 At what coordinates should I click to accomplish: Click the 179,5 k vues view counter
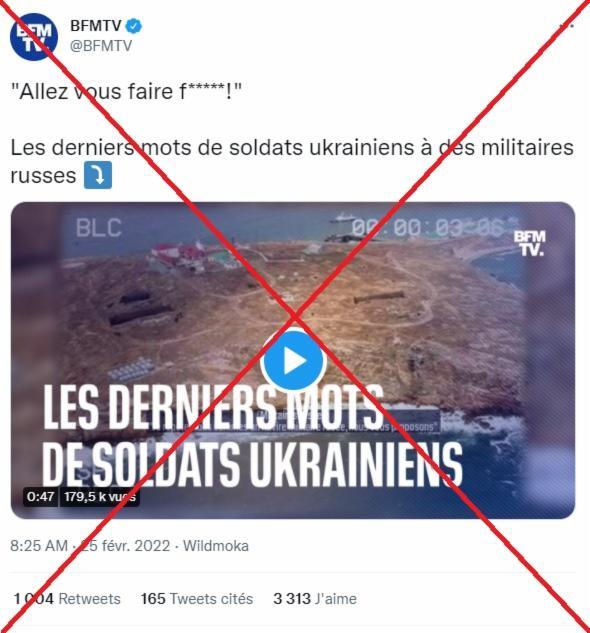click(x=100, y=497)
